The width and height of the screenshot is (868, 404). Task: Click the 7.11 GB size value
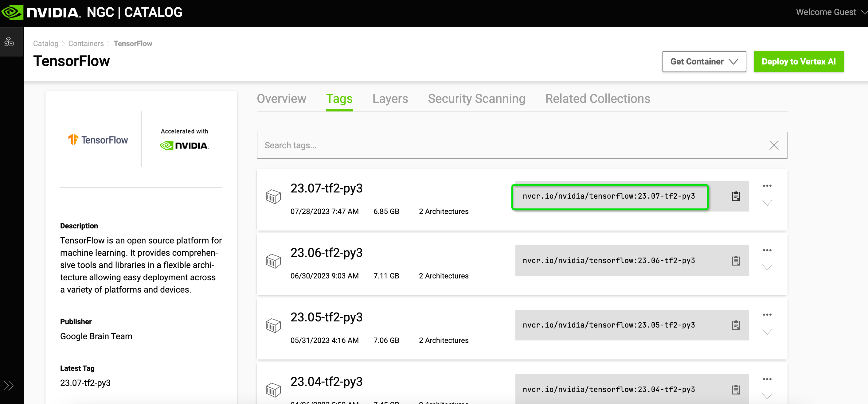click(x=386, y=276)
